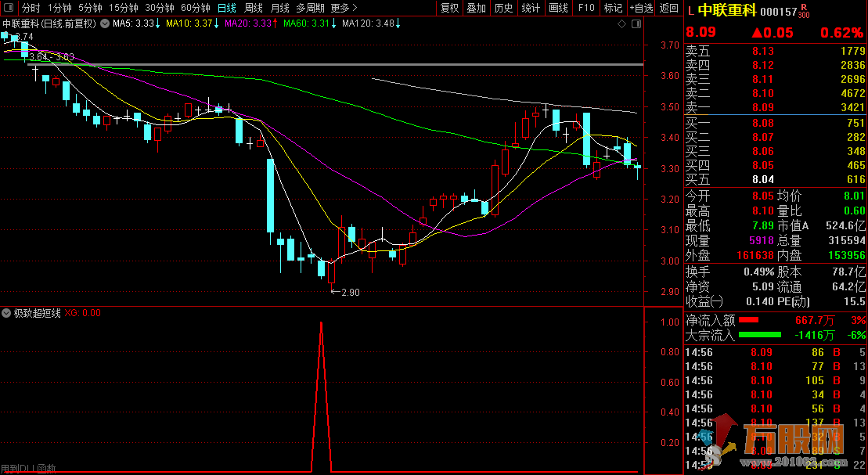Open the 复权 adjustment menu
Image resolution: width=868 pixels, height=475 pixels.
point(449,8)
